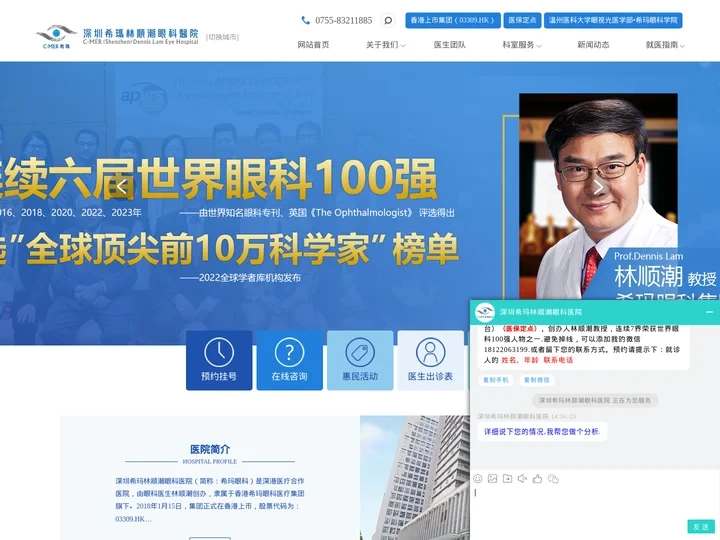This screenshot has width=720, height=540.
Task: Click the clock icon for 预约挂号
Action: (x=219, y=352)
